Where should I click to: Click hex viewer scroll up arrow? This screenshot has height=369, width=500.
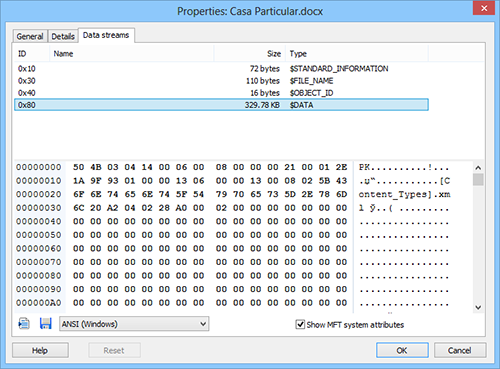click(478, 168)
